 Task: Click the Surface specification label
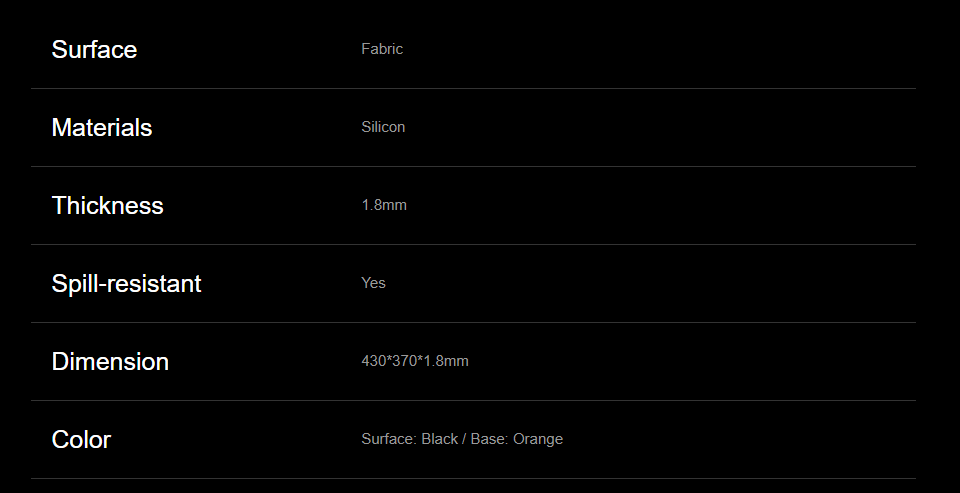point(94,50)
